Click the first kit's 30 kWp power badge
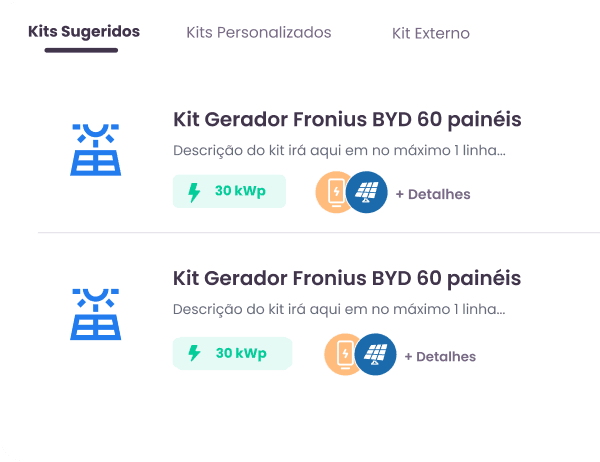600x462 pixels. 229,191
